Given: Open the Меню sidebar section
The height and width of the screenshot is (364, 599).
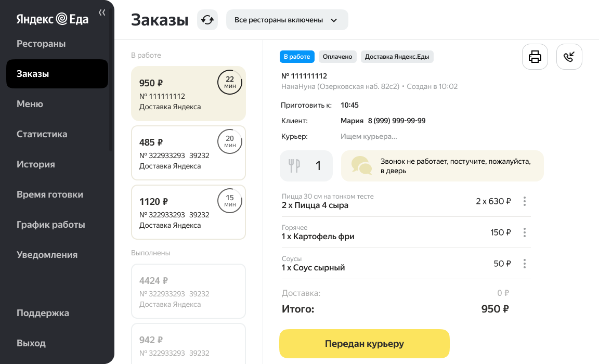Looking at the screenshot, I should click(x=30, y=104).
